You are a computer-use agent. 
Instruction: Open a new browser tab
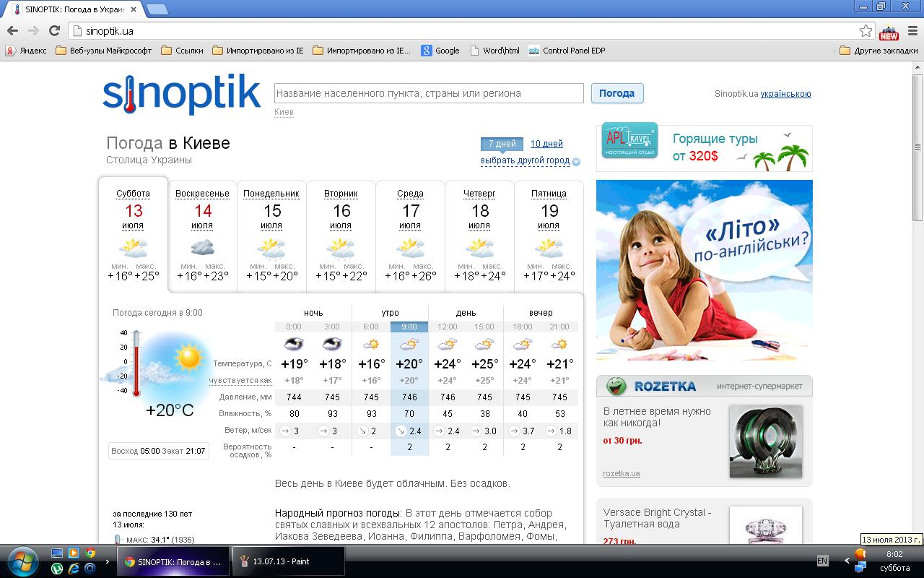pos(157,9)
